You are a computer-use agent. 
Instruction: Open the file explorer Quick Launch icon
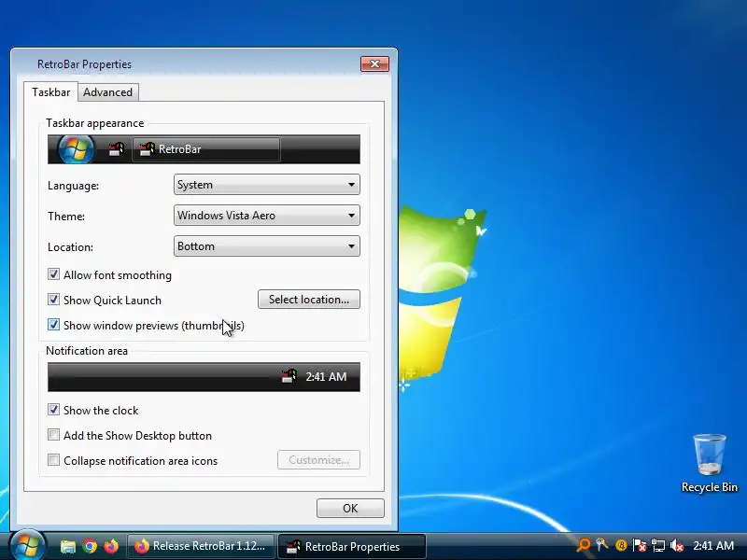coord(68,546)
